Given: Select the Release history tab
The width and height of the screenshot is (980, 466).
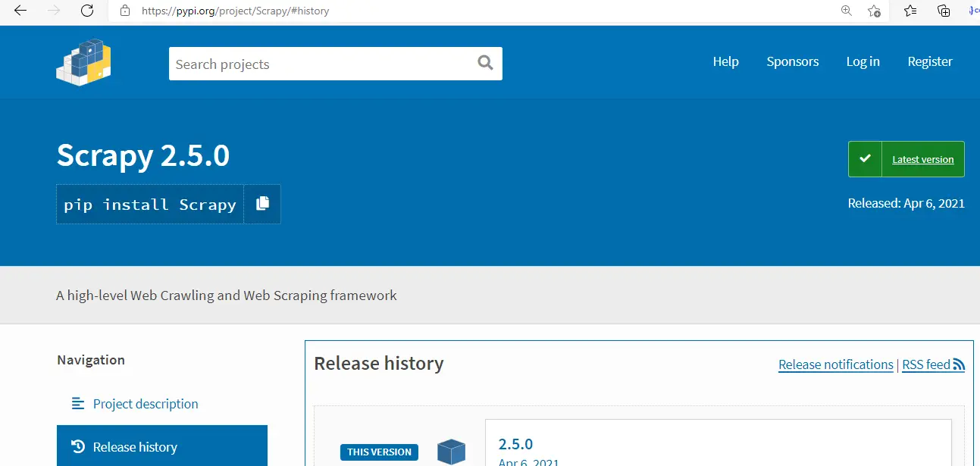Looking at the screenshot, I should pyautogui.click(x=135, y=447).
